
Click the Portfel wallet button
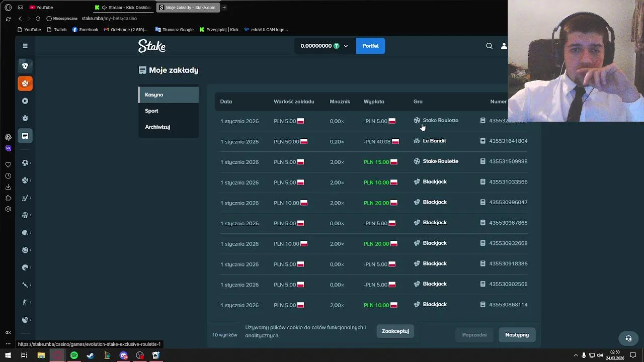click(370, 46)
